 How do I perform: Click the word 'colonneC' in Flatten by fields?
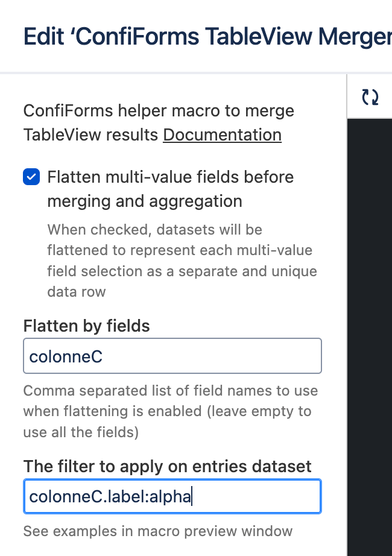point(66,356)
